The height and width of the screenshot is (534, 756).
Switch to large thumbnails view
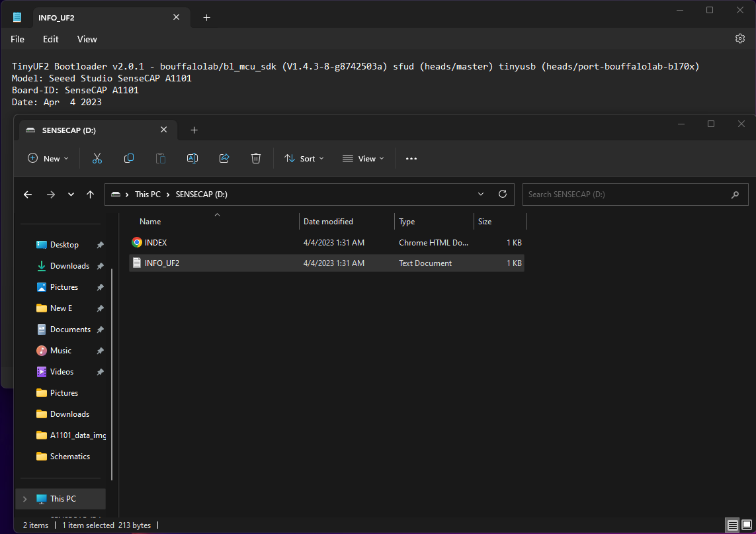pos(747,525)
